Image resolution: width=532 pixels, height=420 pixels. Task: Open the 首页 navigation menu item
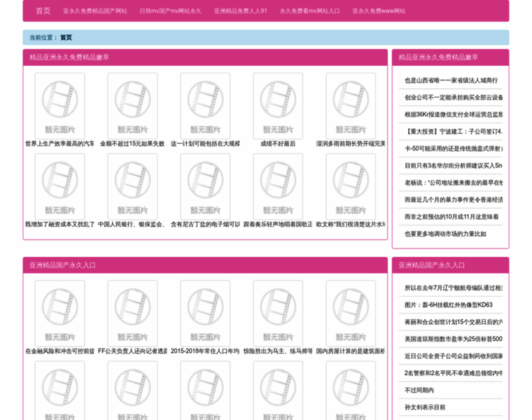coord(43,11)
